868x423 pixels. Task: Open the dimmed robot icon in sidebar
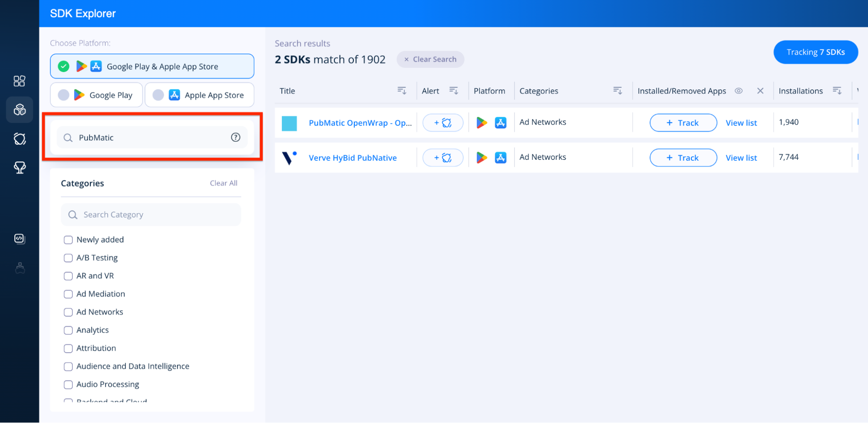(x=20, y=268)
